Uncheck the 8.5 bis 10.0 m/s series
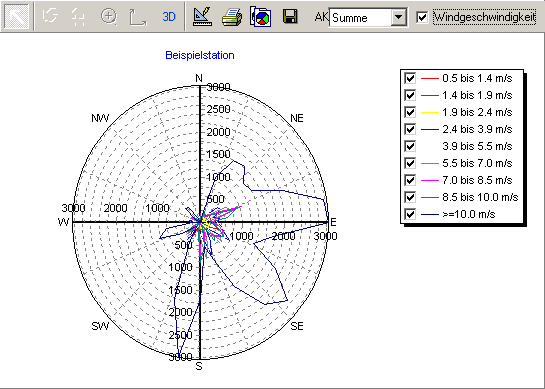The height and width of the screenshot is (389, 545). coord(410,197)
